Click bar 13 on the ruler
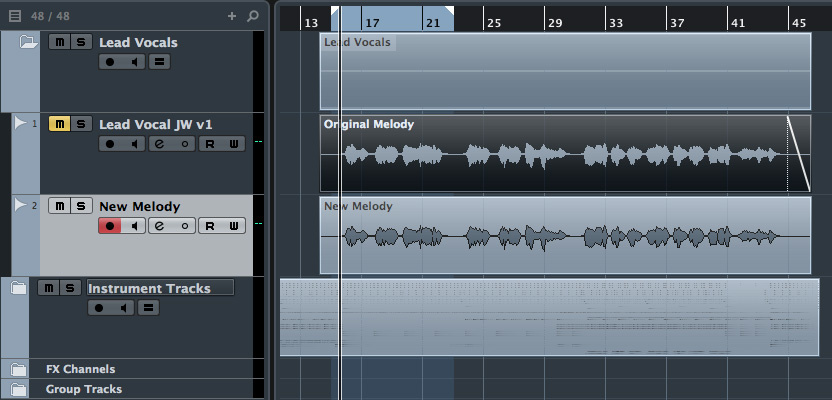The image size is (832, 400). coord(311,23)
